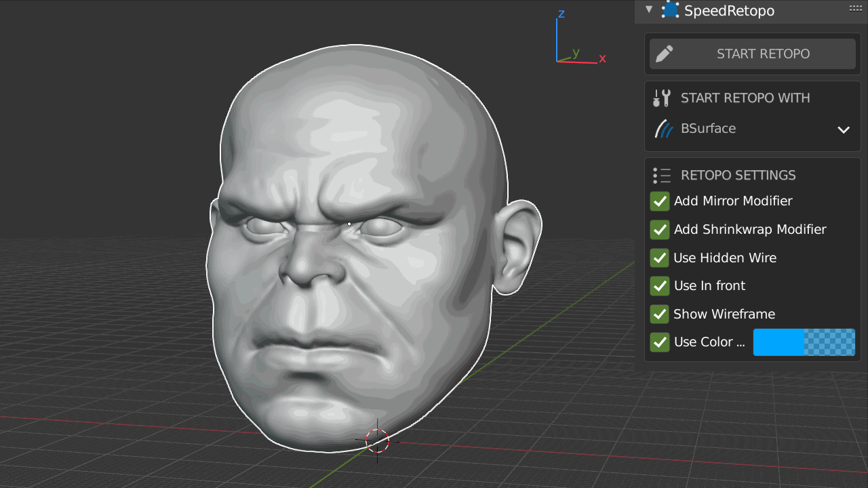
Task: Click the pencil icon on Start Retopo
Action: [x=665, y=54]
